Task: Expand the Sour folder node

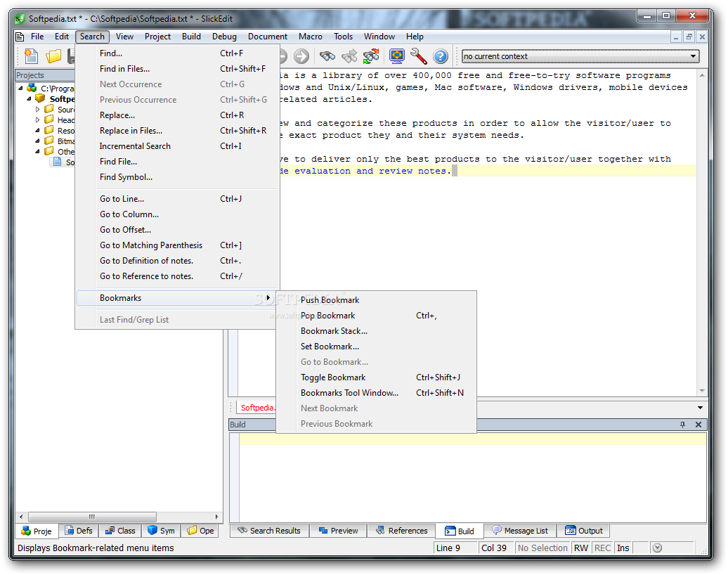Action: [x=38, y=109]
